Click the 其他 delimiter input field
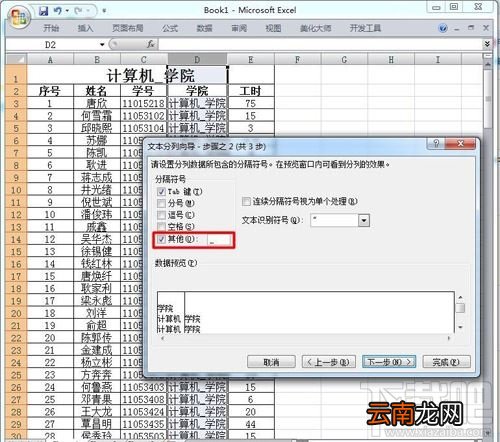This screenshot has width=500, height=442. [219, 240]
